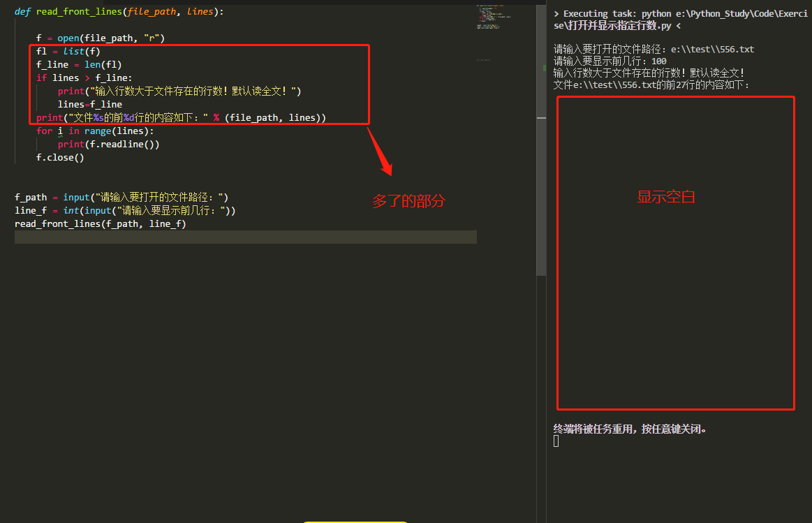Click the red 显示空白 label in terminal
Viewport: 812px width, 523px height.
[x=666, y=197]
